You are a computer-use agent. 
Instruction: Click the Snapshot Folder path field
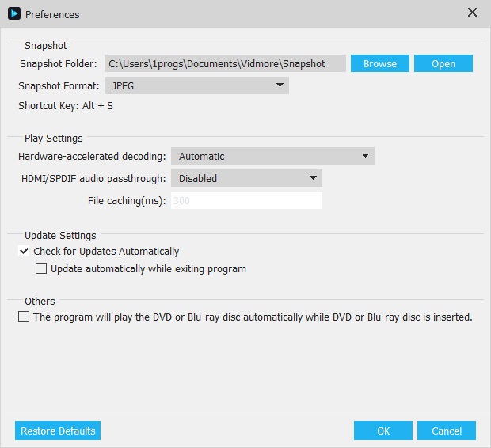(x=225, y=64)
